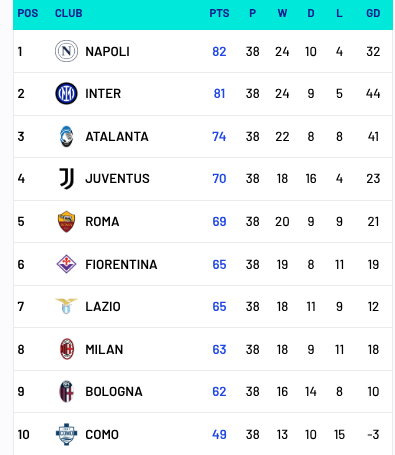Click the W wins column header
This screenshot has height=455, width=395.
pyautogui.click(x=282, y=13)
